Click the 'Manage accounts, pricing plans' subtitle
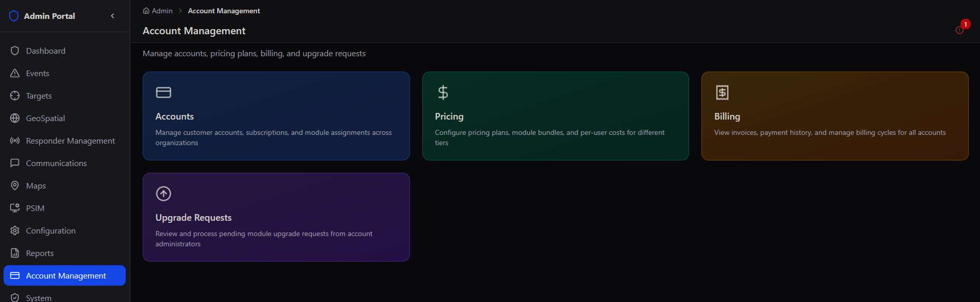The width and height of the screenshot is (980, 302). tap(254, 53)
